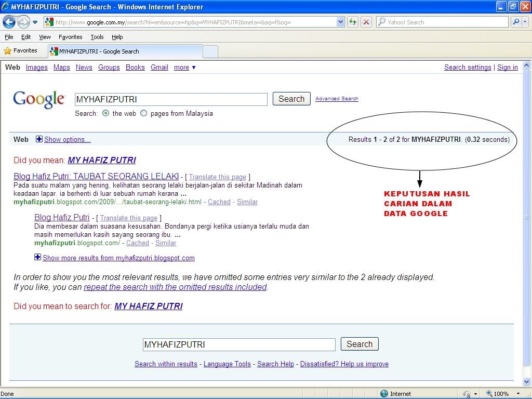Click the bottom search input field
This screenshot has height=399, width=532.
[x=239, y=344]
